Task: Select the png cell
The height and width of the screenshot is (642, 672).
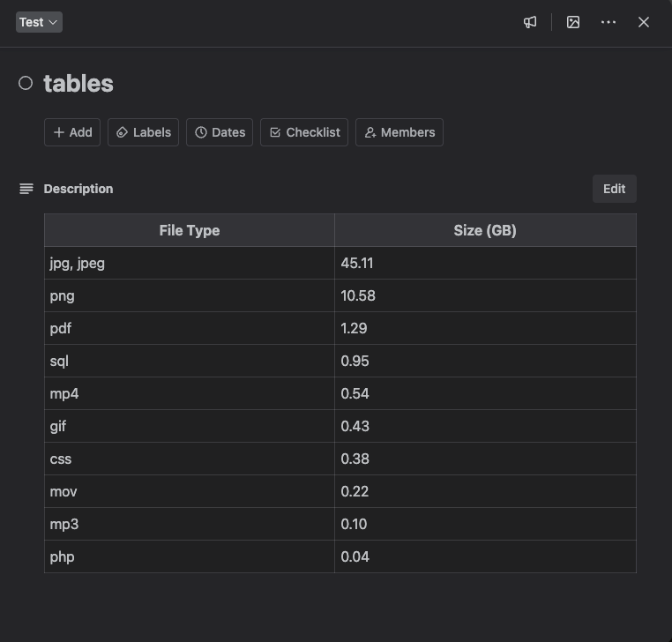Action: (x=190, y=295)
